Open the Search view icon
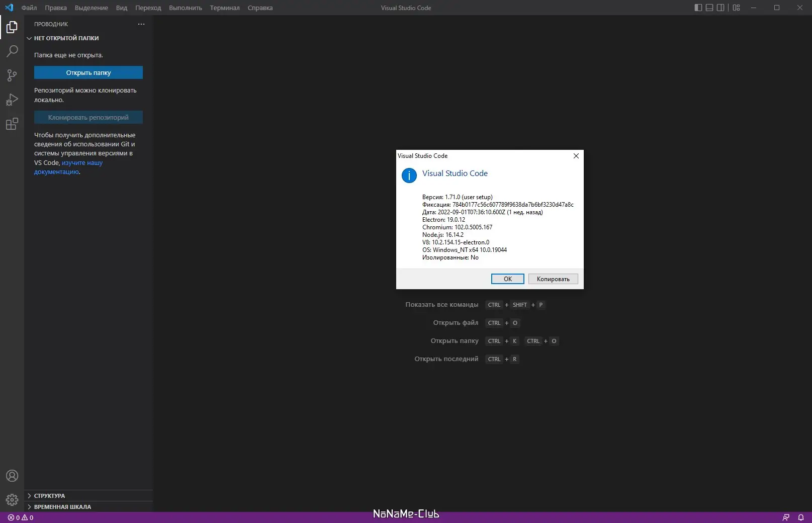Screen dimensions: 812x523 tap(12, 51)
